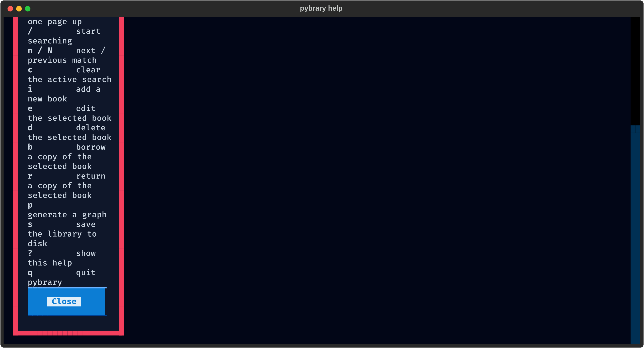Click the word 'searching' in help
This screenshot has width=644, height=348.
click(x=50, y=41)
